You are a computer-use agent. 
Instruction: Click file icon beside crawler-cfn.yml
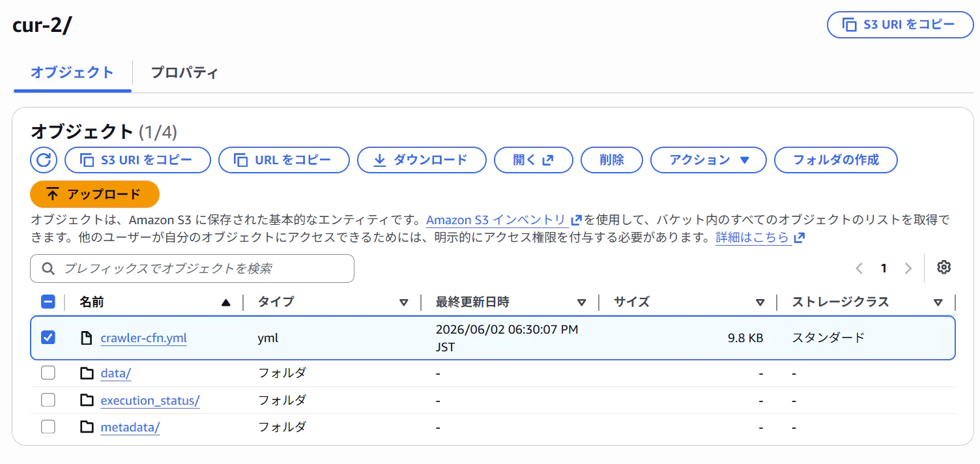pos(86,338)
